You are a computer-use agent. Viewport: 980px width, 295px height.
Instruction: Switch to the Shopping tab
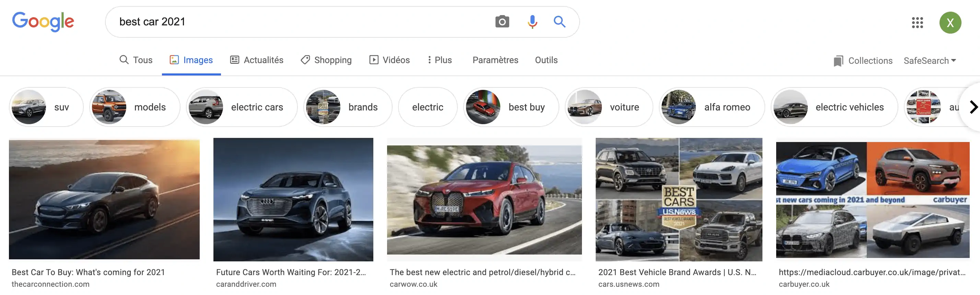point(326,60)
